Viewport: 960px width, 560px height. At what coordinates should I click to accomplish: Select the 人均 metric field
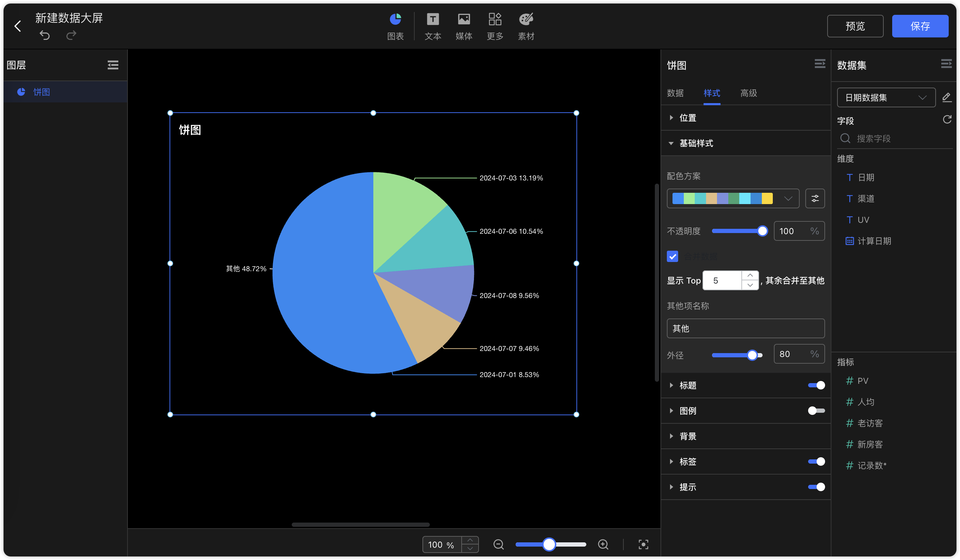pos(860,402)
